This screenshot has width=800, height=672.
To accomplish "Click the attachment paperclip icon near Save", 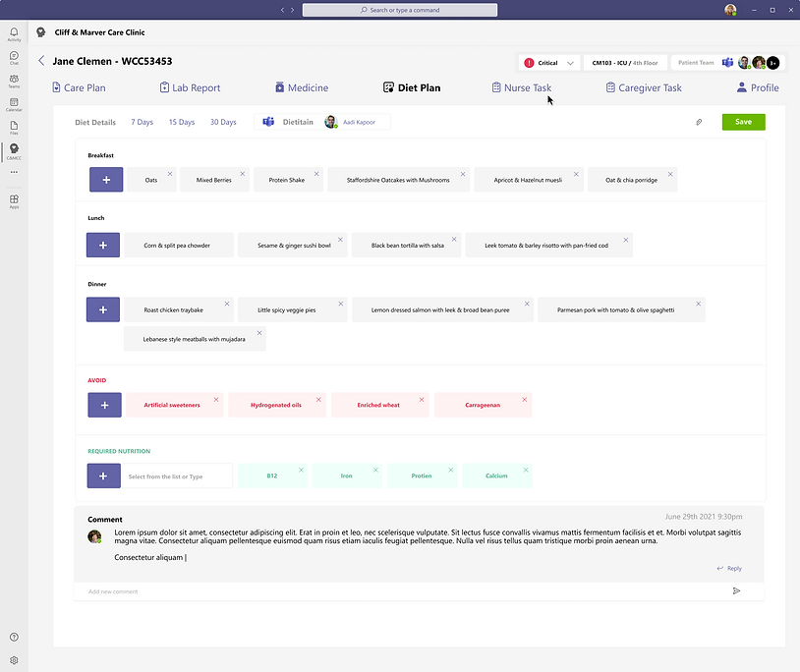I will [x=699, y=122].
